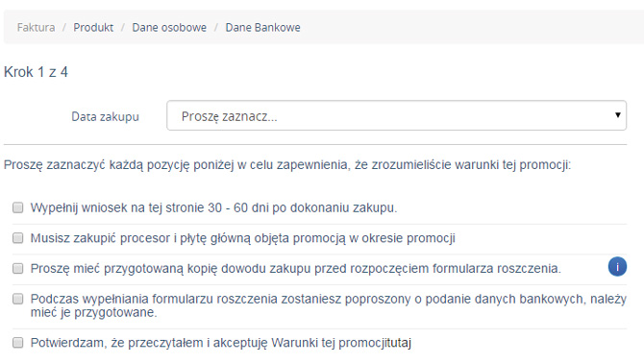The width and height of the screenshot is (644, 364).
Task: Click the 'Proszę mieć przygotowaną kopię' label text
Action: (296, 268)
